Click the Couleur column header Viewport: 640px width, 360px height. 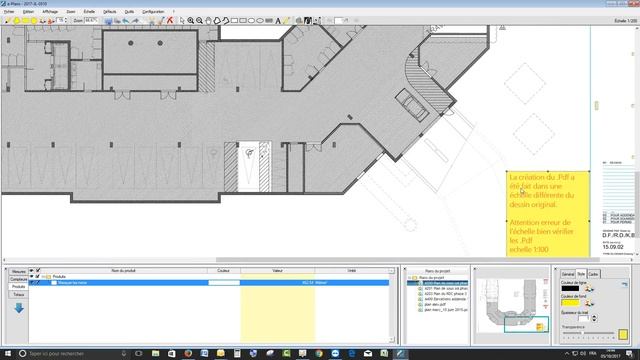click(x=223, y=271)
